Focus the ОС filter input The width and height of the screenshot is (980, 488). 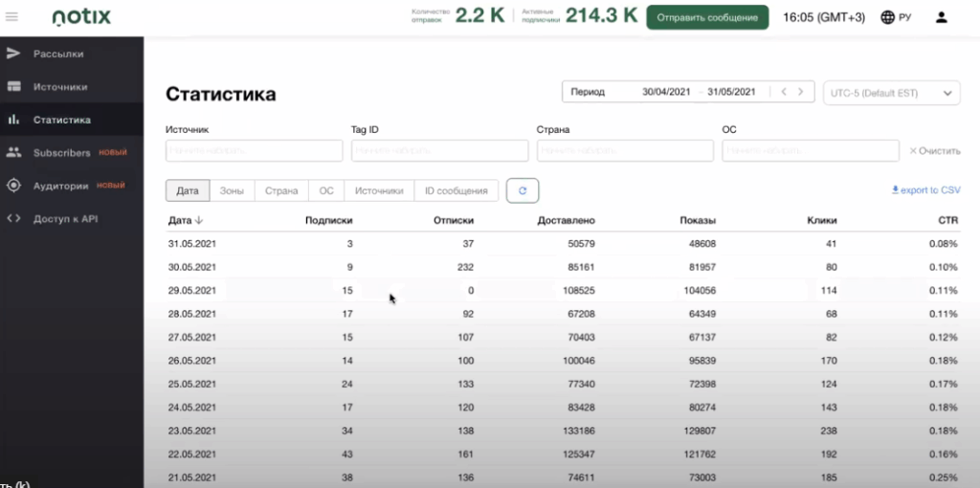(811, 150)
